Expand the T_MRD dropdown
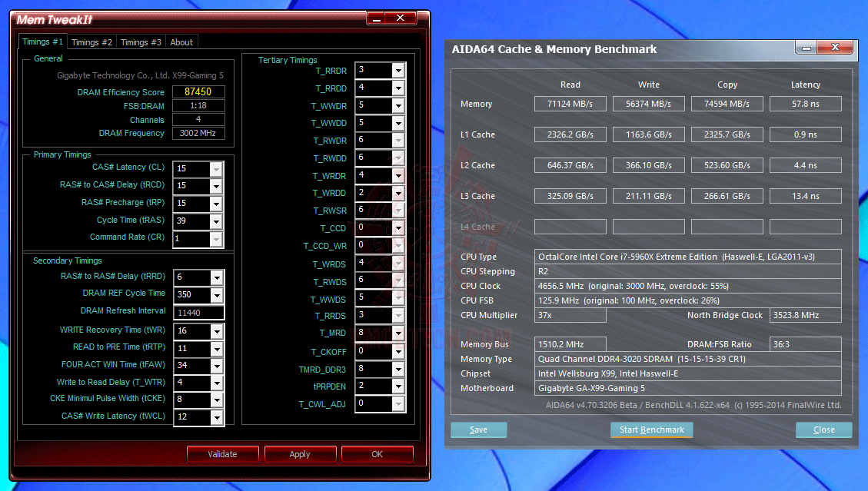The height and width of the screenshot is (491, 868). pos(398,333)
